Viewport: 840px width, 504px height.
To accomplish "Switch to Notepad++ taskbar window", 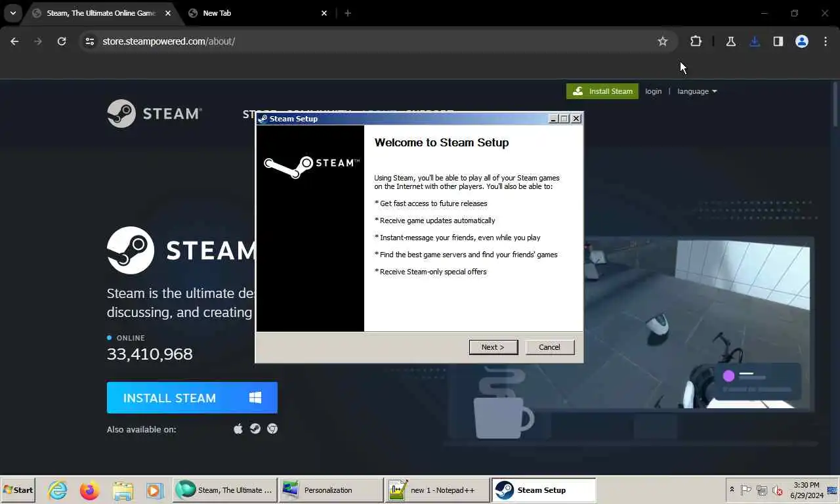I will tap(437, 490).
